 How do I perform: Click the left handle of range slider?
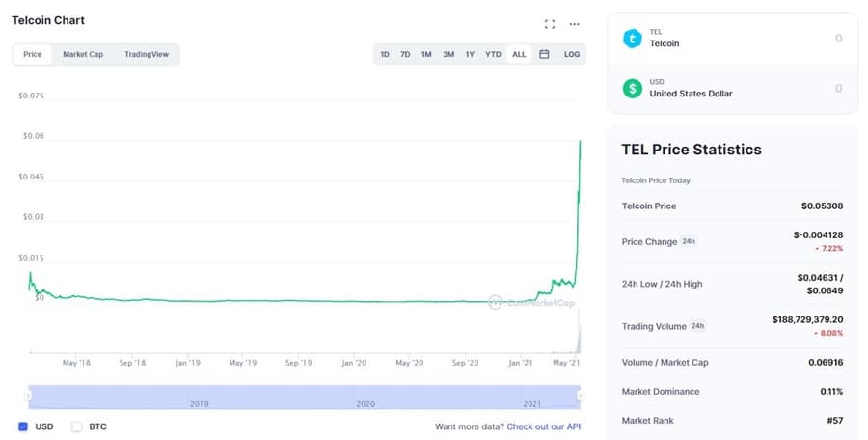29,395
